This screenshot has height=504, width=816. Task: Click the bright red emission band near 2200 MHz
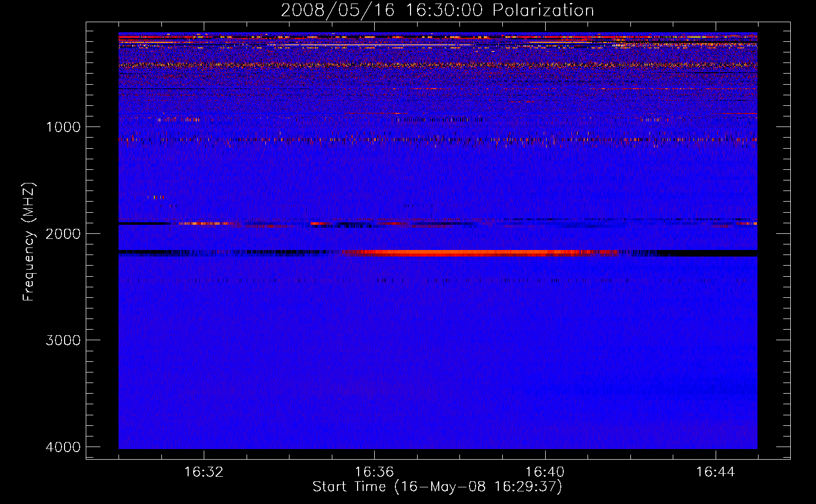click(x=479, y=253)
